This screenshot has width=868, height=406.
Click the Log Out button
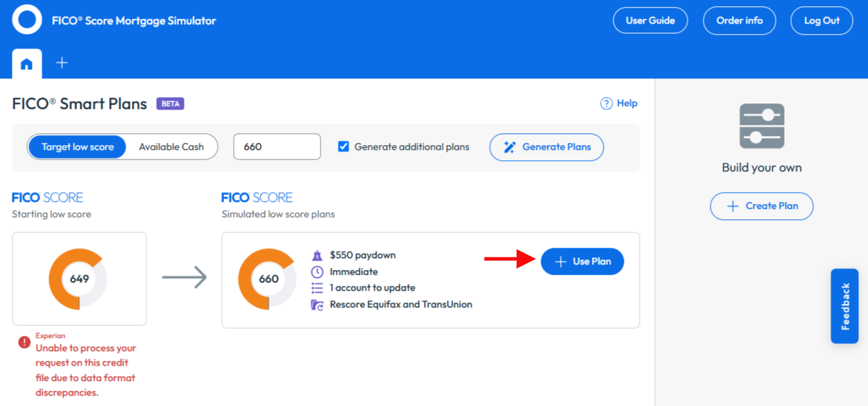tap(822, 21)
